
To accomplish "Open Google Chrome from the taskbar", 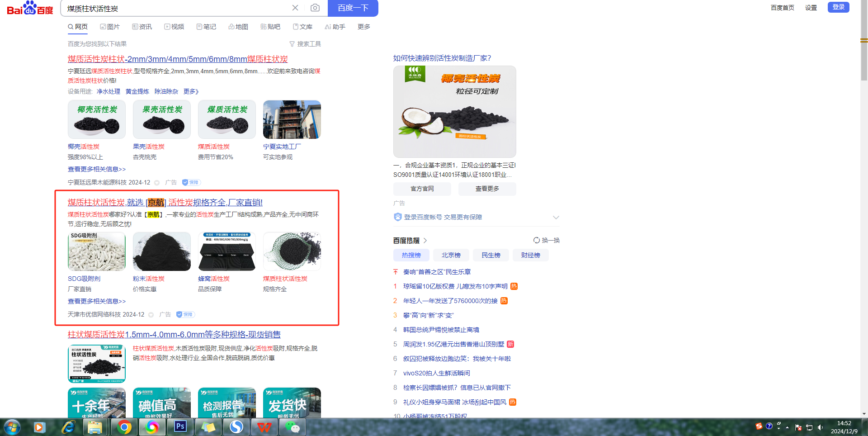I will click(124, 427).
